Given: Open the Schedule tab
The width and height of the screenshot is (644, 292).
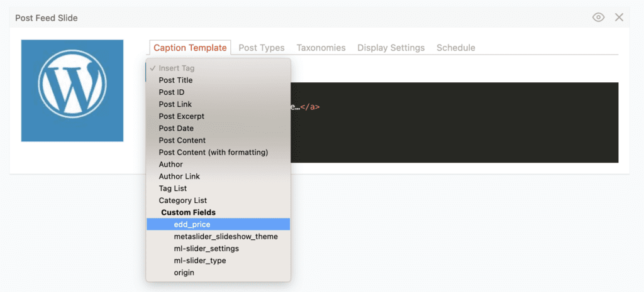Looking at the screenshot, I should pyautogui.click(x=456, y=48).
